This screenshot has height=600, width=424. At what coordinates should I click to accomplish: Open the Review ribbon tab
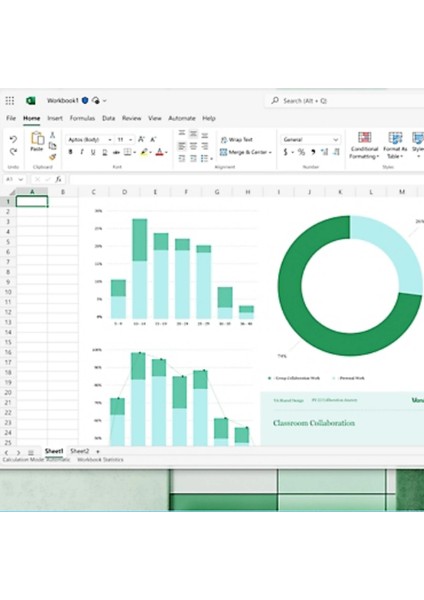pos(132,118)
